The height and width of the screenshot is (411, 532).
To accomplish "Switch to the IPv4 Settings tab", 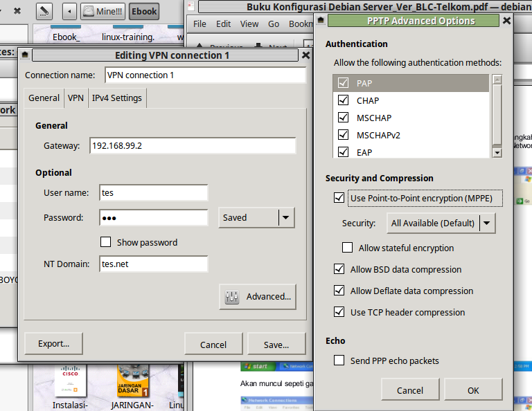I will [116, 98].
